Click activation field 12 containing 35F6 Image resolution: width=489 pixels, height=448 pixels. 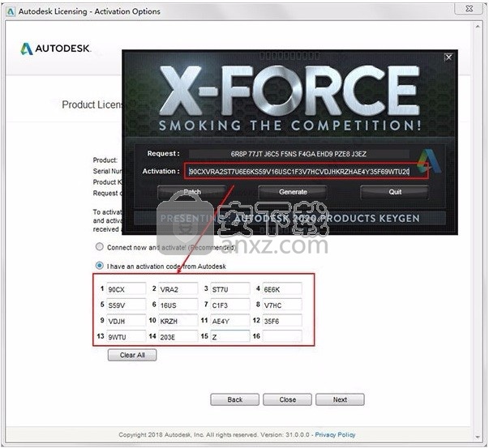282,321
